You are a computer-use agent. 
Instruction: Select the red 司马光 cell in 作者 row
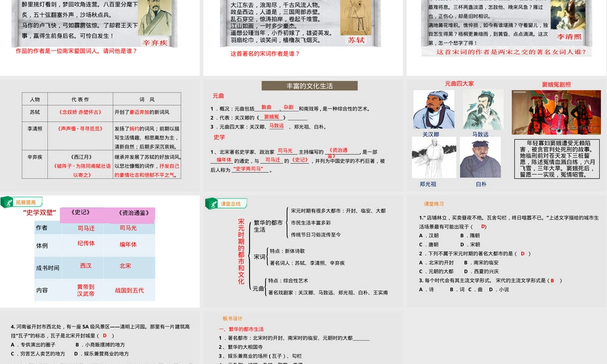(128, 228)
